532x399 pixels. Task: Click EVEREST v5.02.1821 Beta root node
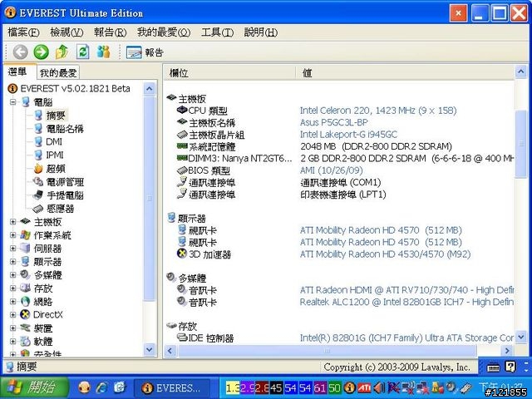click(75, 89)
